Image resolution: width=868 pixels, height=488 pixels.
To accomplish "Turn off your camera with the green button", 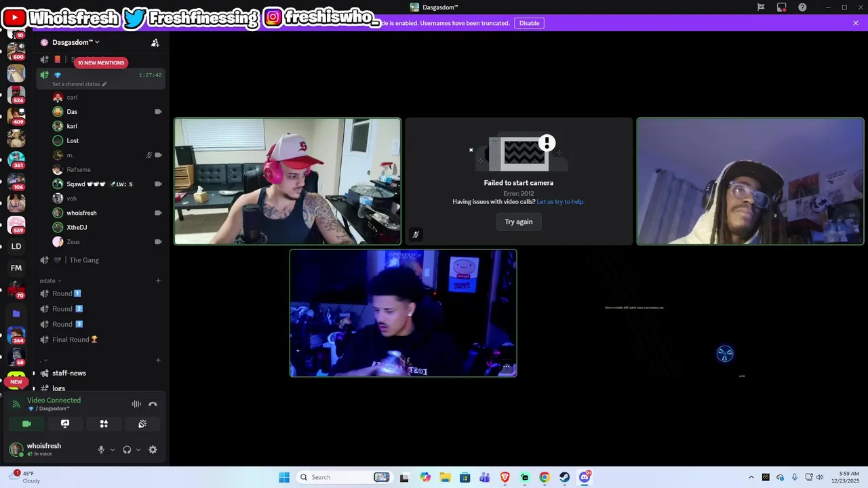I will 26,424.
